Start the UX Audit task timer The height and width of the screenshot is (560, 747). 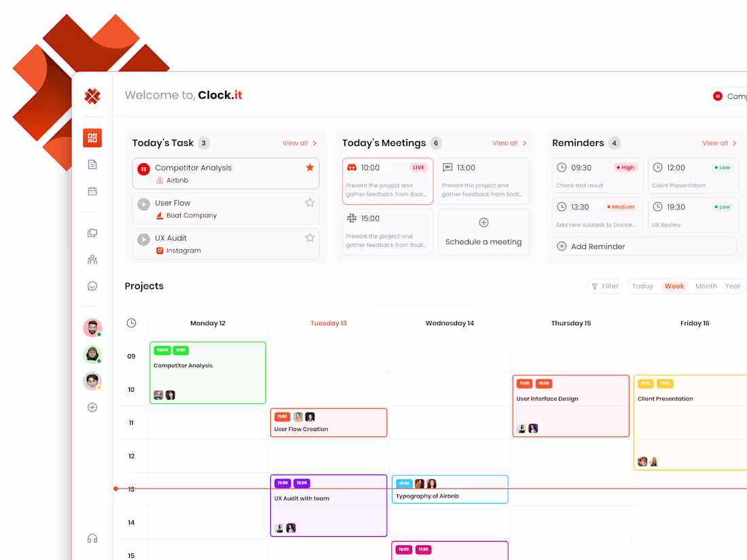click(x=143, y=240)
